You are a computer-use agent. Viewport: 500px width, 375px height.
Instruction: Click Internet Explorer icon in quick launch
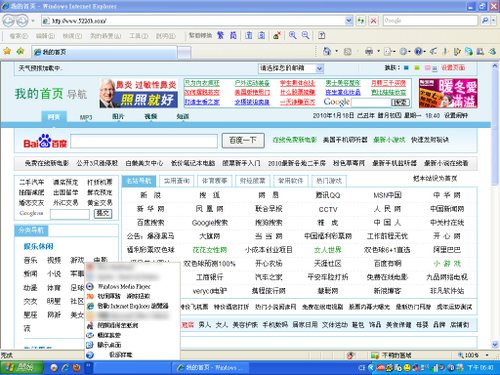65,368
